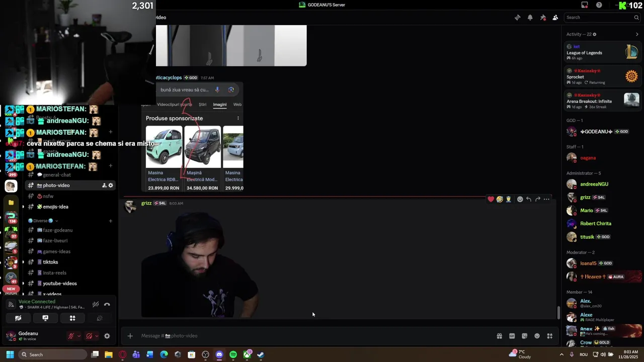
Task: Focus the Discord header Search box
Action: pos(602,18)
